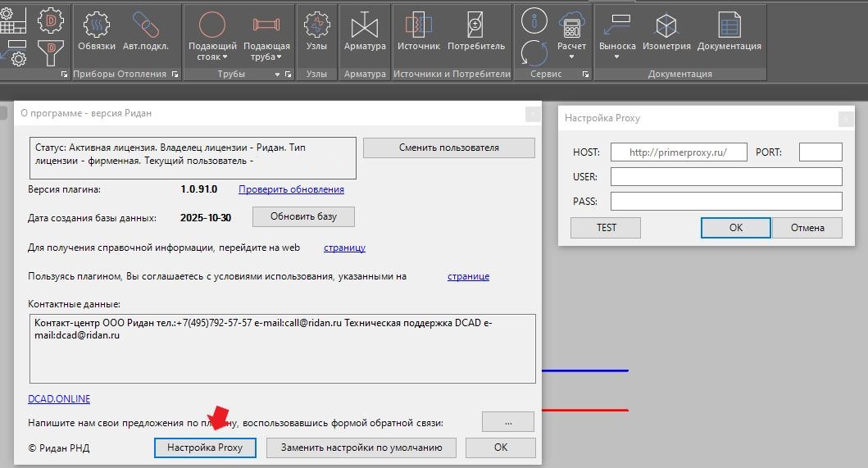Open the terms of use странице link

click(468, 276)
